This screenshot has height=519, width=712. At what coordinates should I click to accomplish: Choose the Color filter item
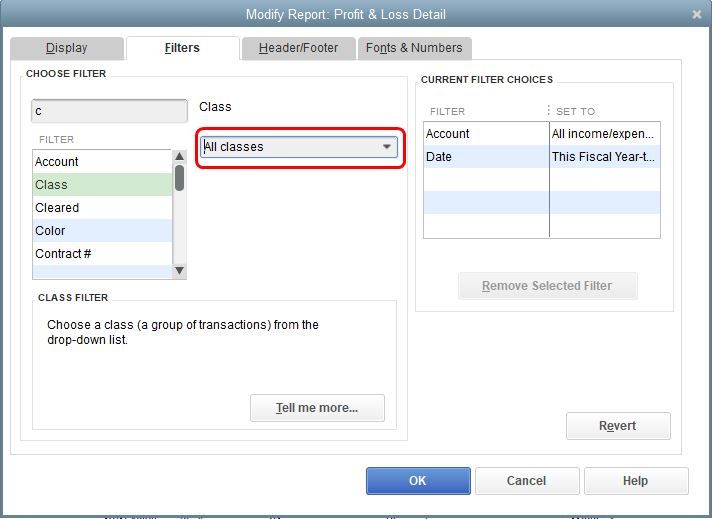[x=103, y=231]
